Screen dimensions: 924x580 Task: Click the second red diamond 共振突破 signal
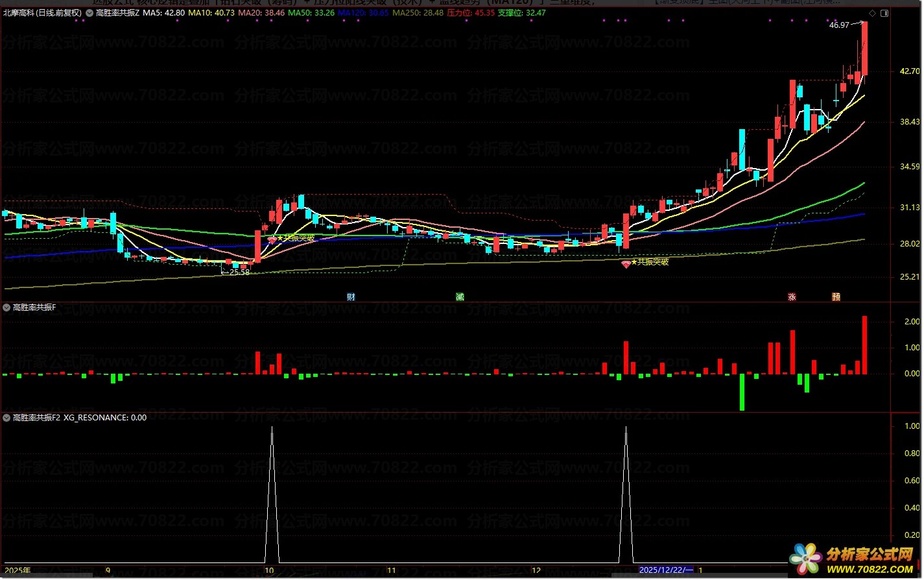tap(626, 264)
